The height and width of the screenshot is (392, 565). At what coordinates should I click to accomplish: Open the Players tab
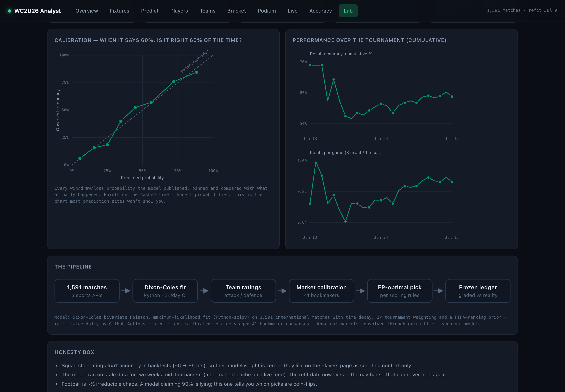[x=179, y=11]
